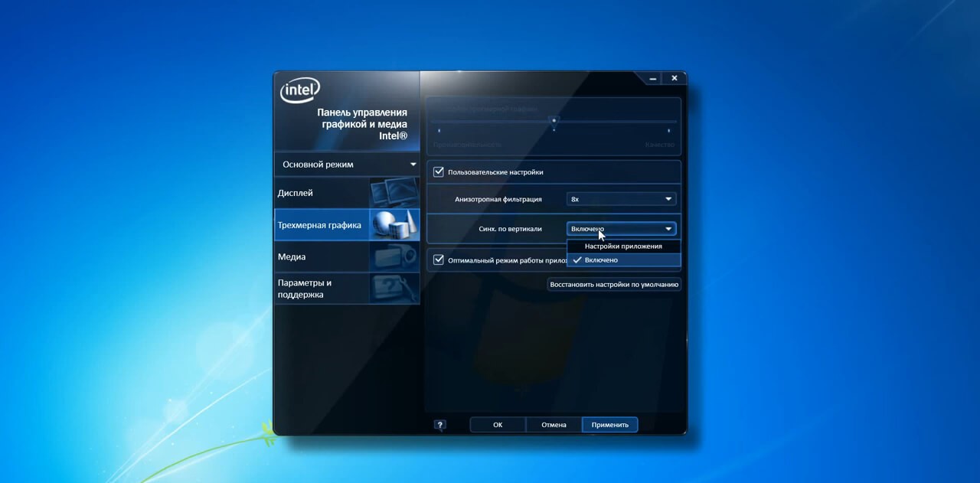
Task: Minimize the Intel control panel window
Action: (653, 78)
